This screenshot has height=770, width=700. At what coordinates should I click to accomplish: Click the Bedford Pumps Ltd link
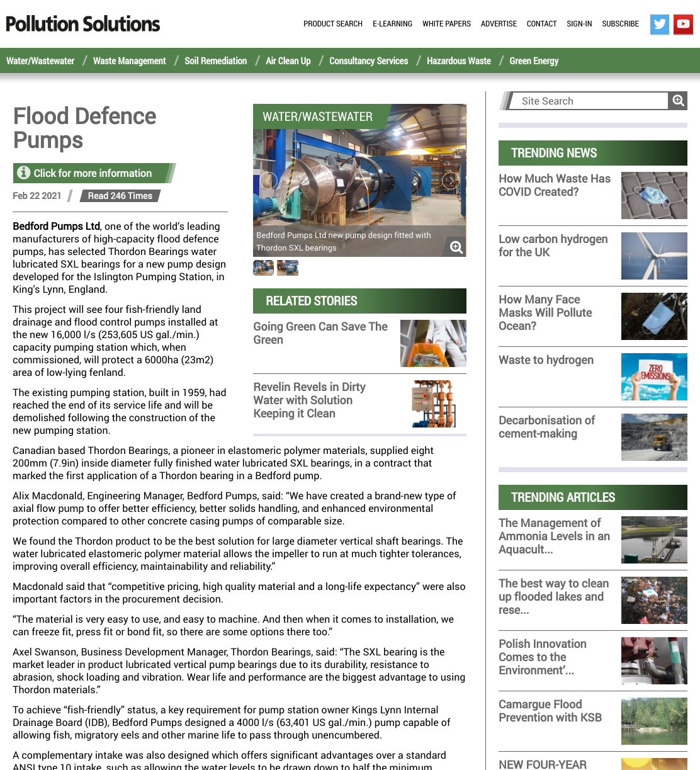coord(57,226)
